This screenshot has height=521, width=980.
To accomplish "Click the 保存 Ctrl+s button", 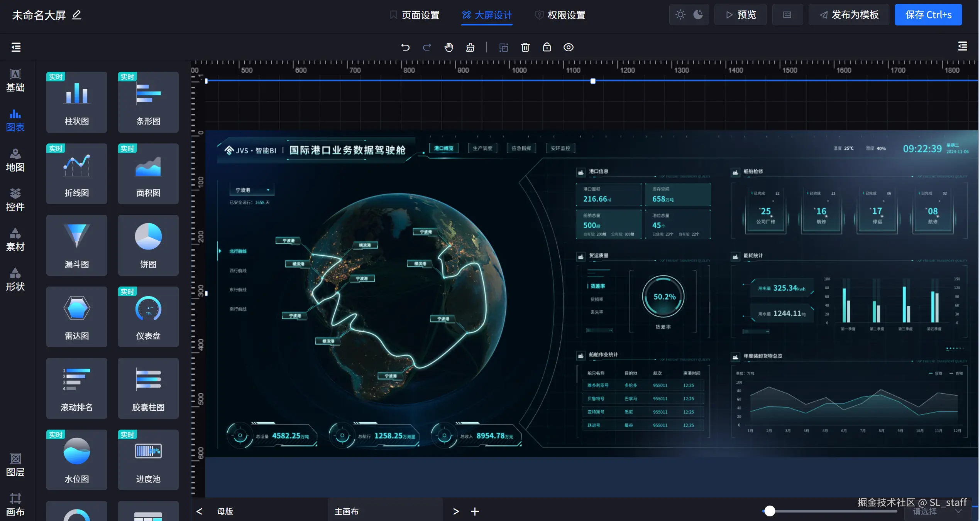I will 928,15.
